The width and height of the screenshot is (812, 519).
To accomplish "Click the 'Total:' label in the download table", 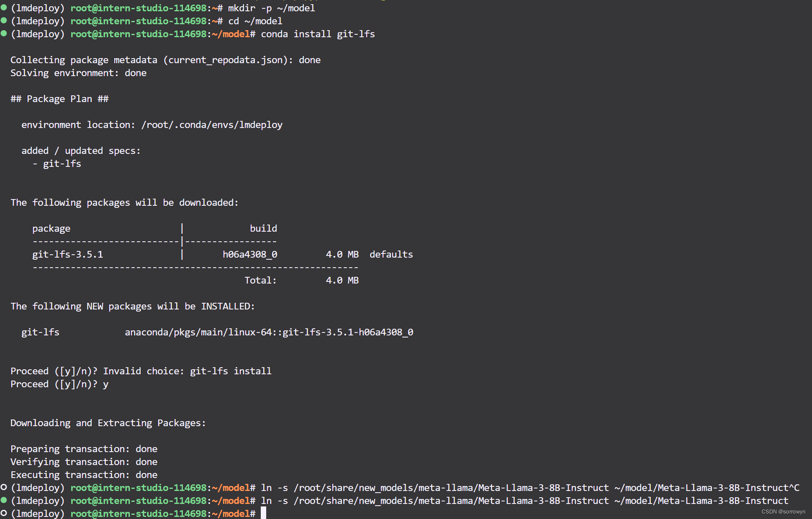I will click(260, 280).
